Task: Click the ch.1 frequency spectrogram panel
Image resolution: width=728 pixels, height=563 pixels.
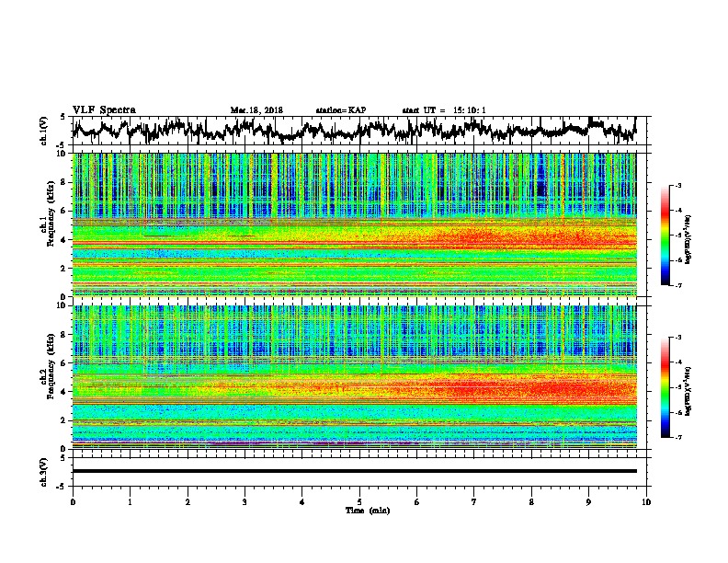Action: 354,224
